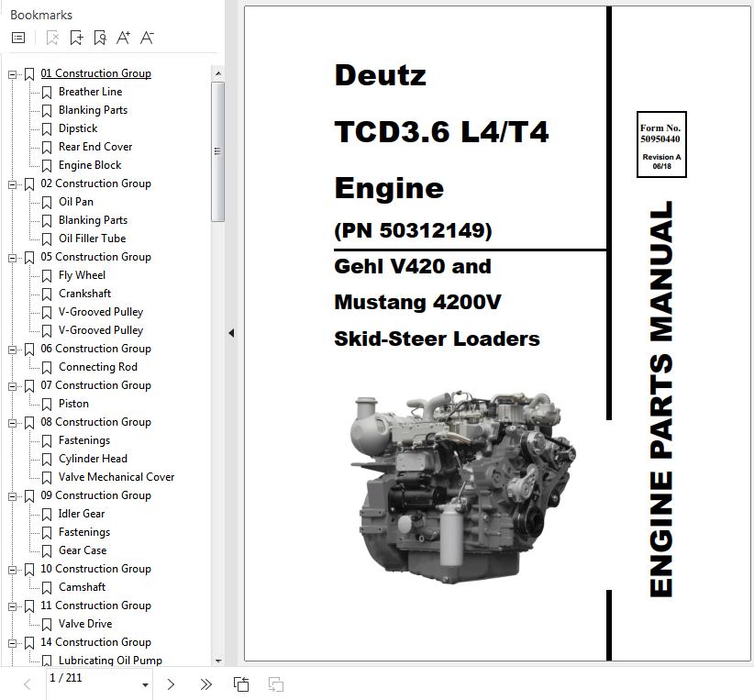Open the Valve Drive bookmark
The image size is (754, 700).
[85, 624]
